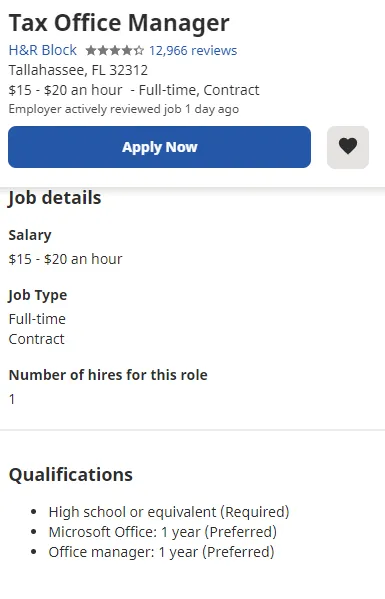Click the Tax Office Manager job title
Screen dimensions: 385x599
pos(119,23)
